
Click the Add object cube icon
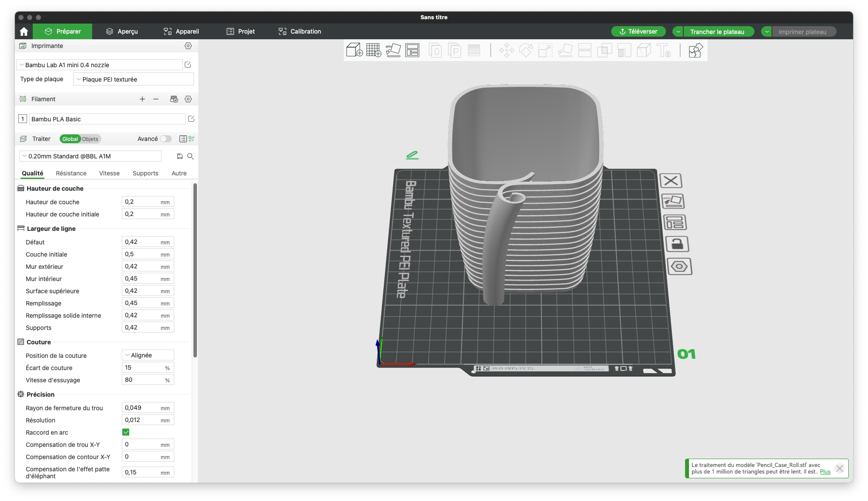(354, 50)
